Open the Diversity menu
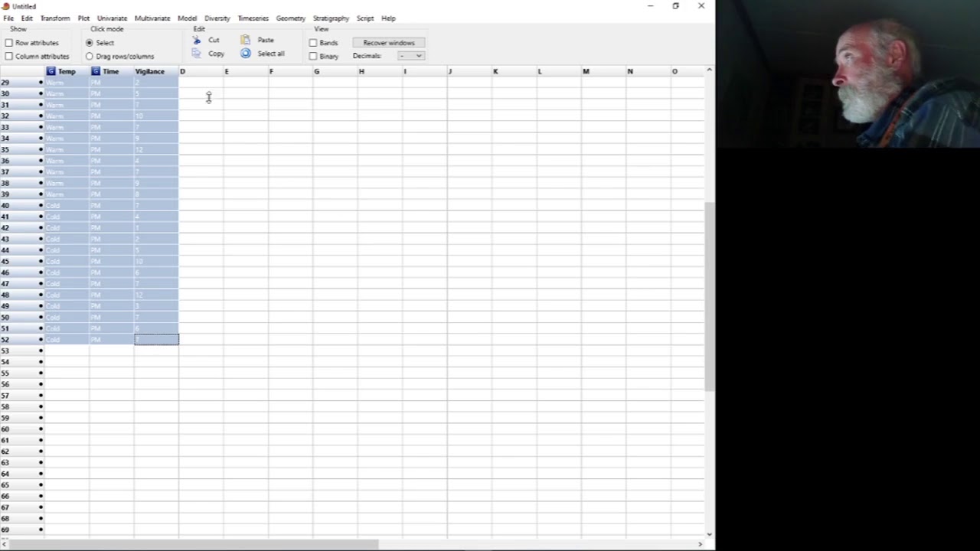 click(x=217, y=18)
